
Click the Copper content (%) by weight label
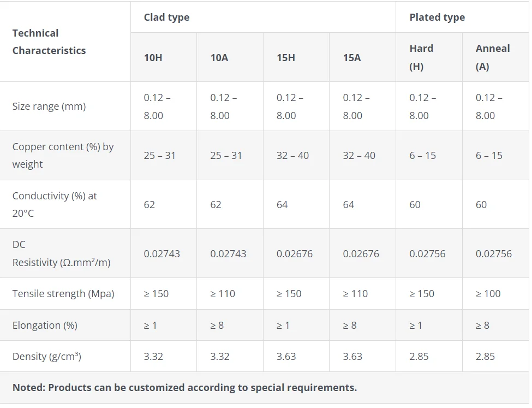(x=63, y=155)
